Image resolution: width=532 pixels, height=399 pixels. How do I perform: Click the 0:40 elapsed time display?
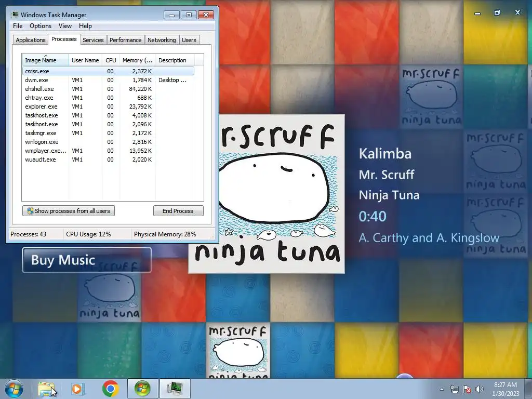click(373, 217)
